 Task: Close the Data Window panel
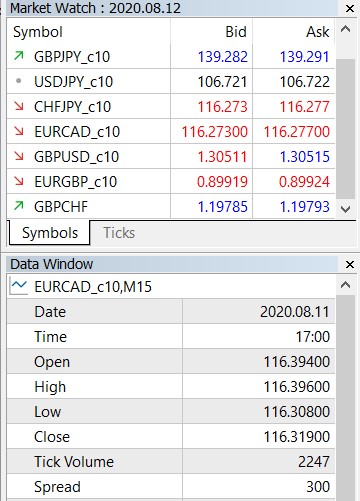coord(350,264)
